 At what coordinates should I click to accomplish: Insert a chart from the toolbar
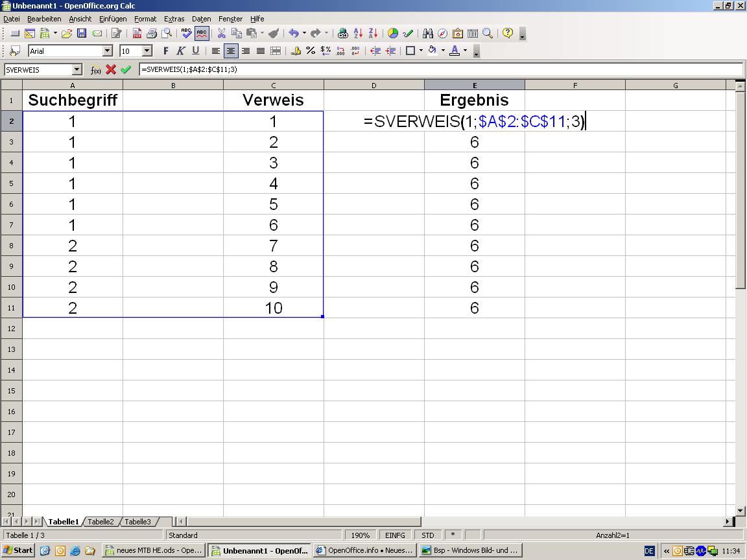pos(393,34)
